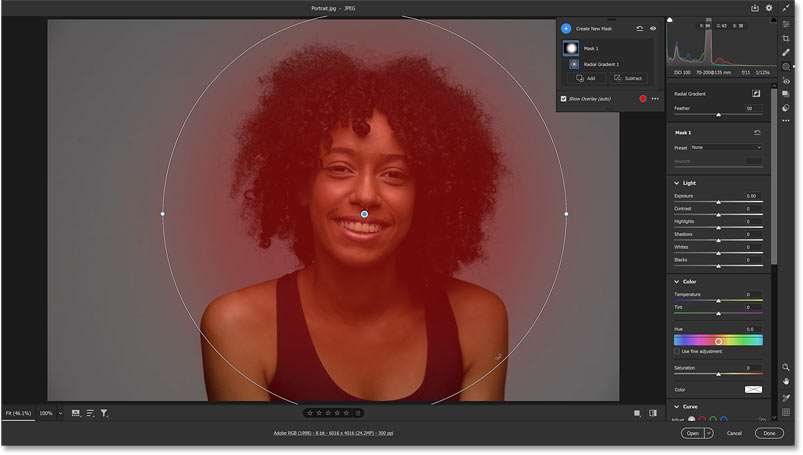Select the Healing brush tool

coord(786,52)
